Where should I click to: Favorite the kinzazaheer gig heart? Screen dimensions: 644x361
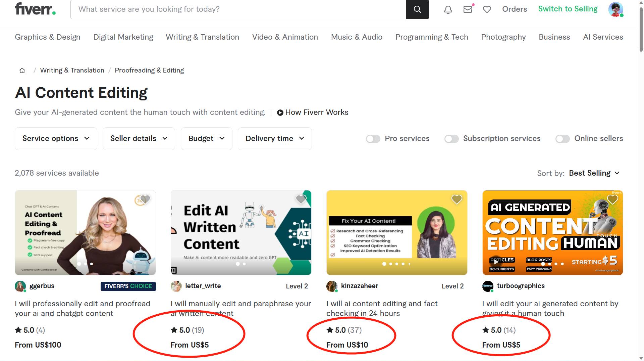pos(457,199)
